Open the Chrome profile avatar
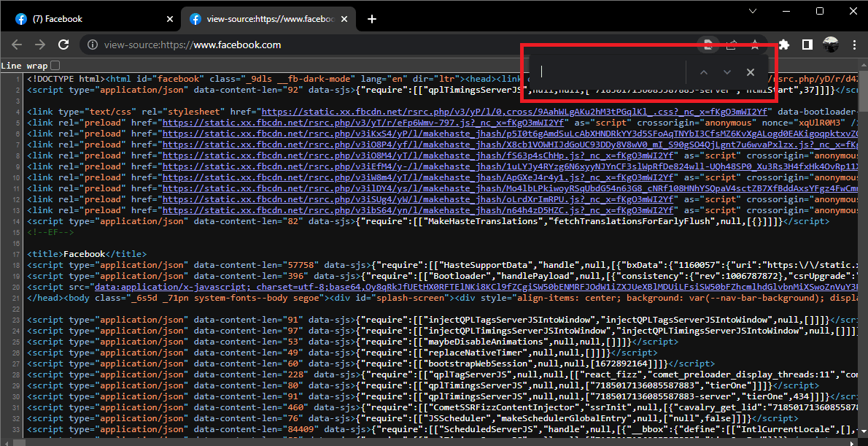 pyautogui.click(x=830, y=45)
